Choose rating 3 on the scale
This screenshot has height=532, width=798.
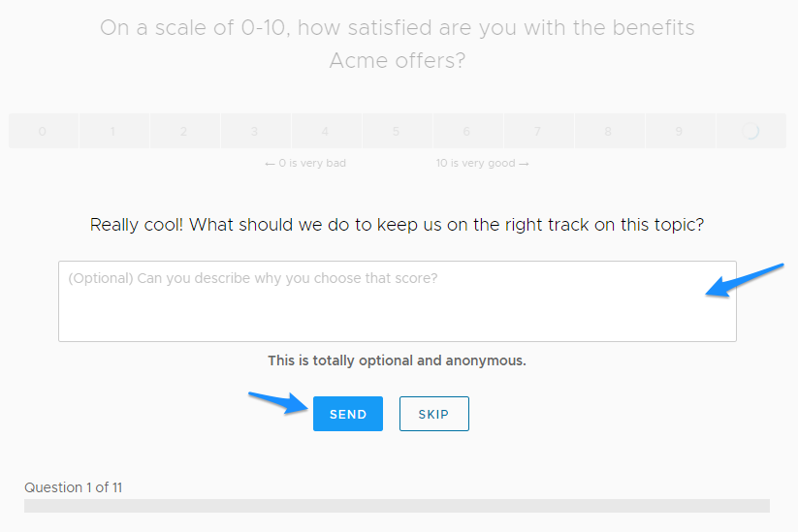[255, 131]
